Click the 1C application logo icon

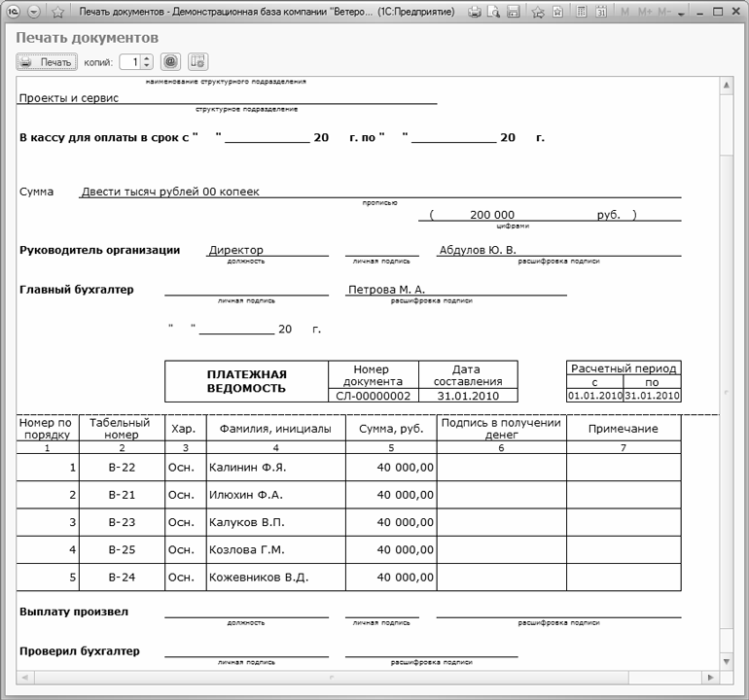coord(14,12)
